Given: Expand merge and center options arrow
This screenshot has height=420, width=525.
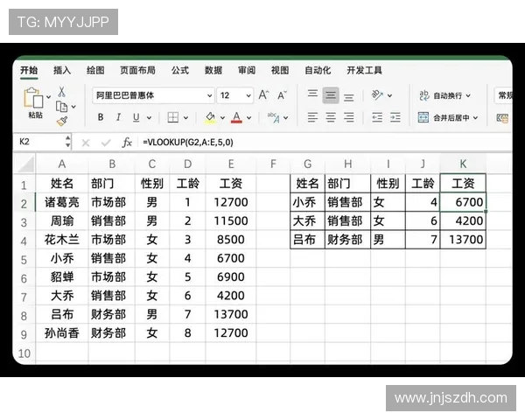Looking at the screenshot, I should tap(475, 118).
